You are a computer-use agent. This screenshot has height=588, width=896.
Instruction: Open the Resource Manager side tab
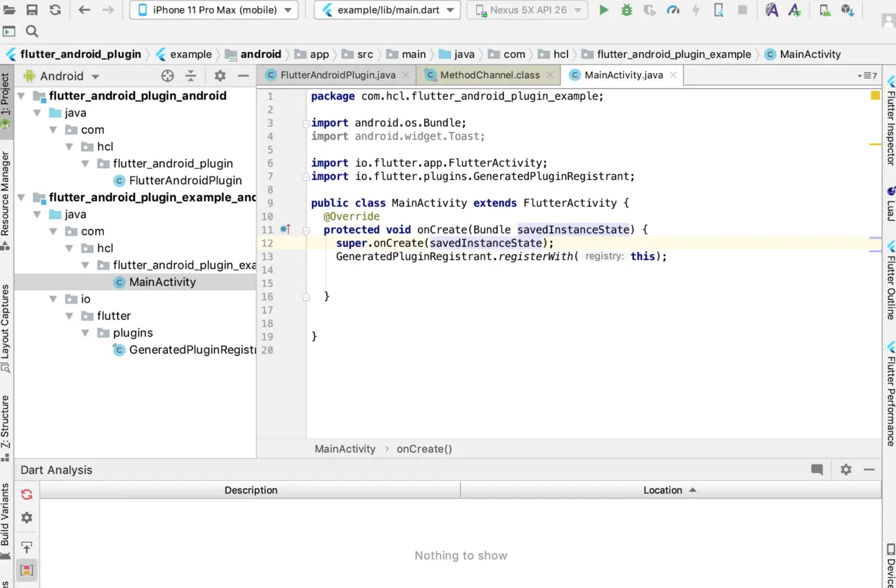[6, 200]
